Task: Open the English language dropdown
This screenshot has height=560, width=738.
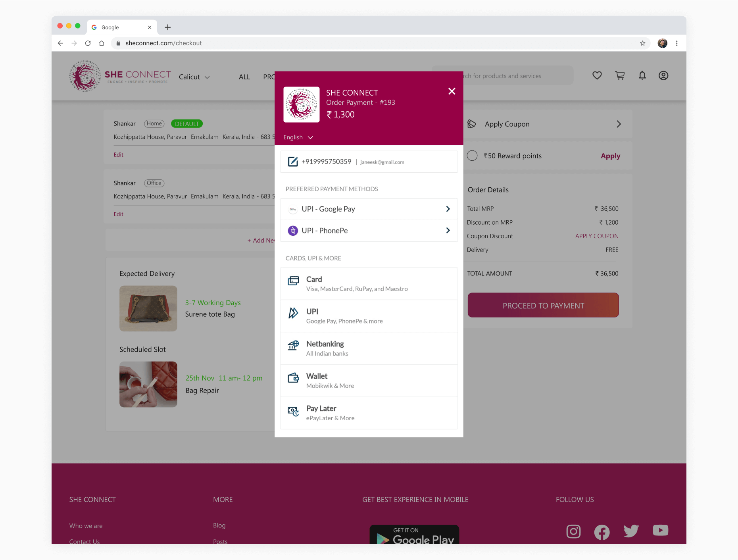Action: 298,137
